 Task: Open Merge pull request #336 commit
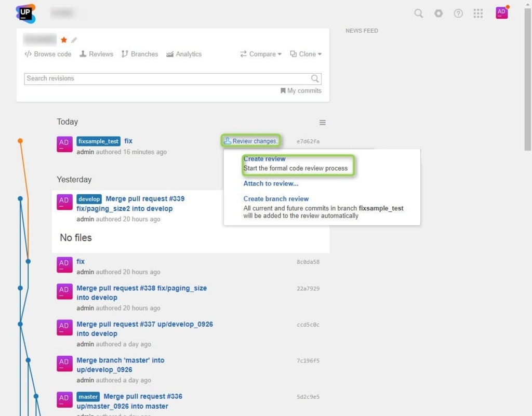[129, 401]
